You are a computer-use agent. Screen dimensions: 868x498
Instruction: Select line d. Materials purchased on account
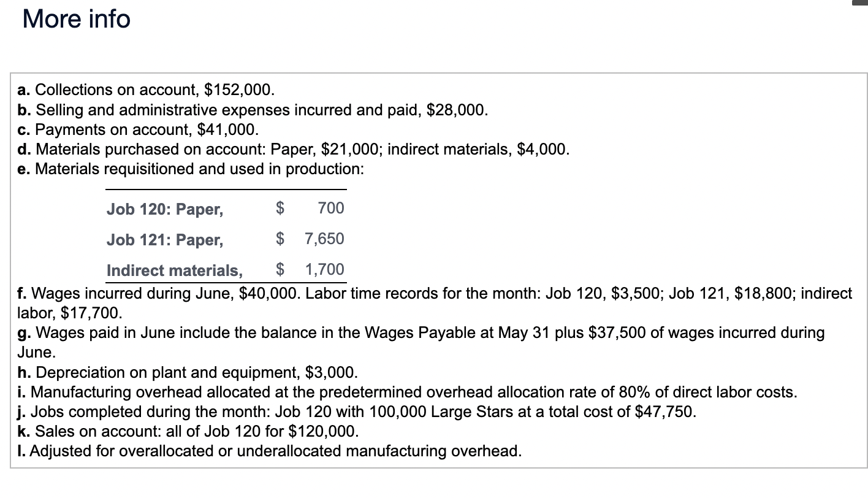pos(294,149)
